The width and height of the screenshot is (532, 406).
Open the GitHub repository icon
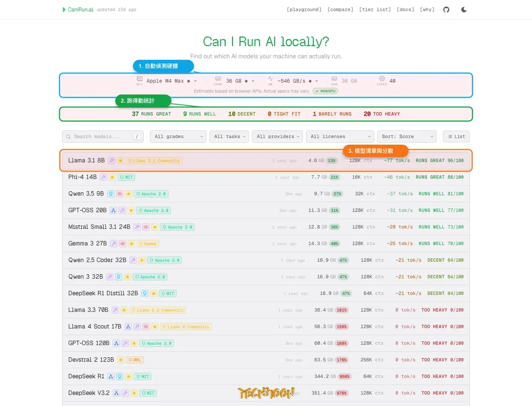(x=446, y=10)
